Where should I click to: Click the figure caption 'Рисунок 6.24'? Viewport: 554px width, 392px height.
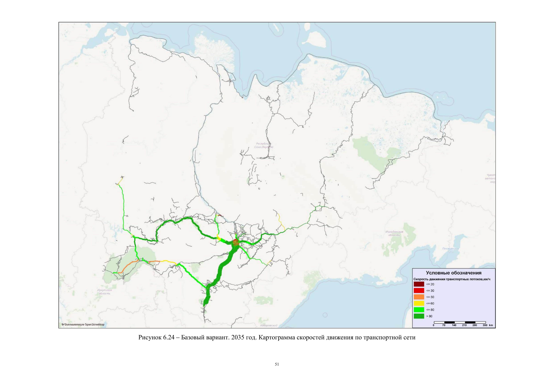pos(156,338)
